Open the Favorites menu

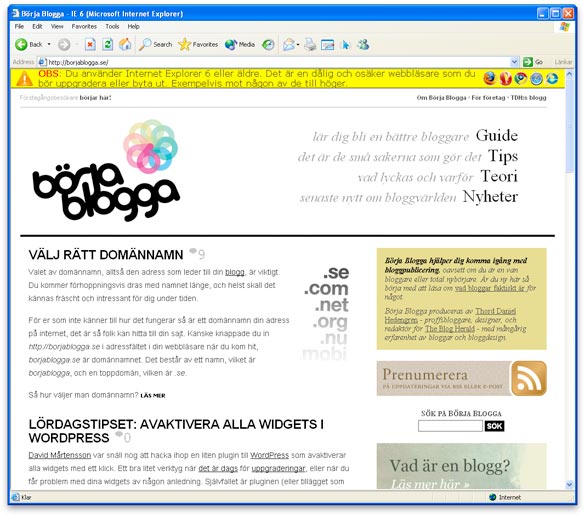(84, 26)
